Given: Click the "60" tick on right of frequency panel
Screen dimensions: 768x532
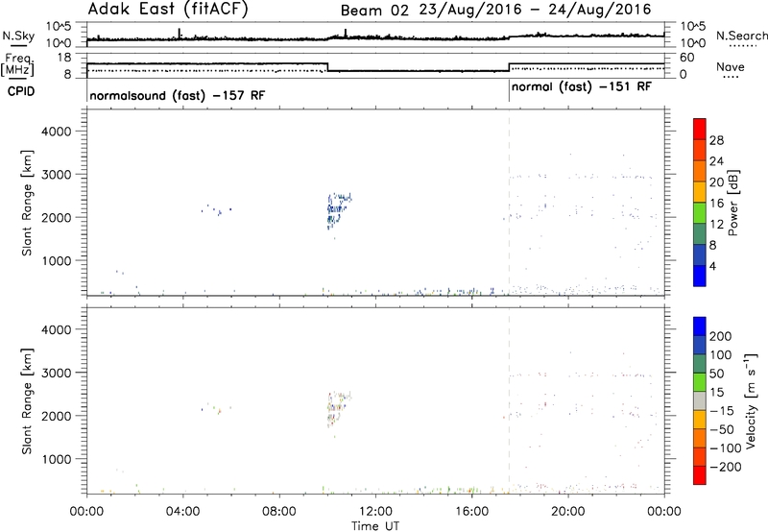Looking at the screenshot, I should click(x=686, y=58).
